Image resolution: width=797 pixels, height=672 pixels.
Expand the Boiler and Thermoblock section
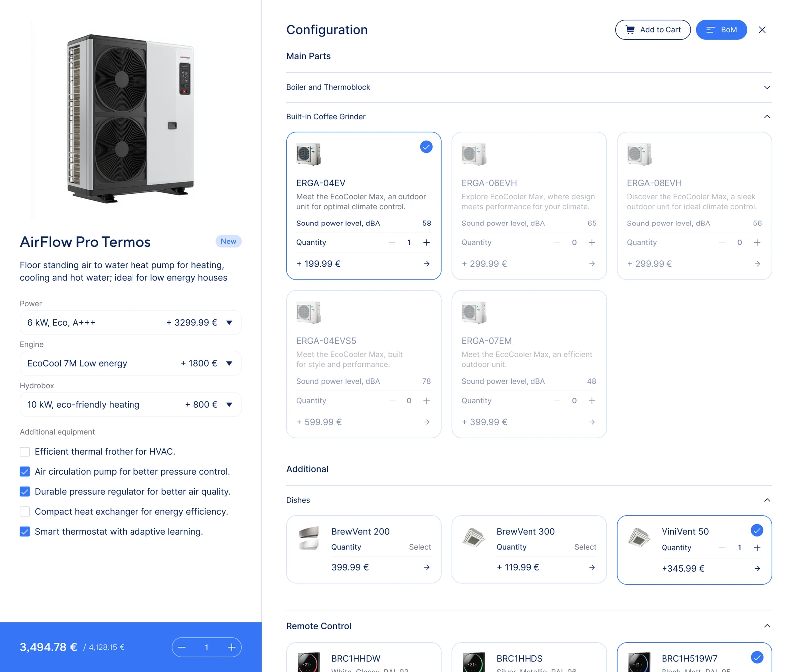(767, 87)
